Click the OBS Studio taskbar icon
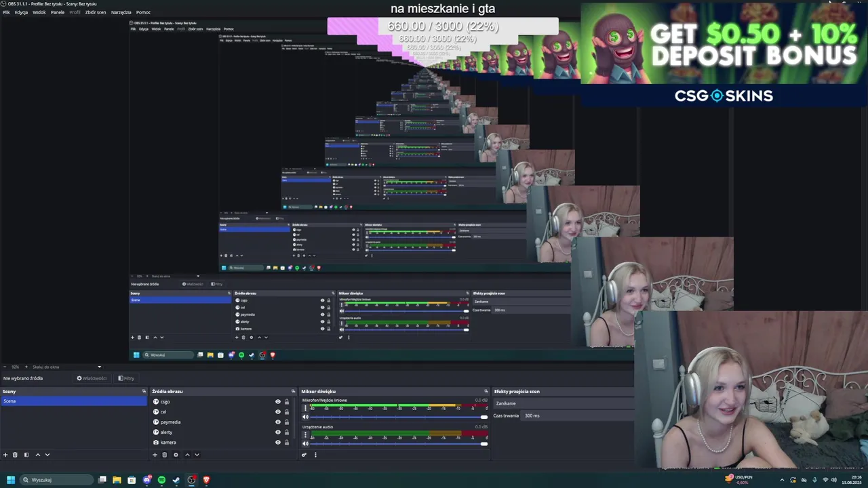 pos(191,480)
